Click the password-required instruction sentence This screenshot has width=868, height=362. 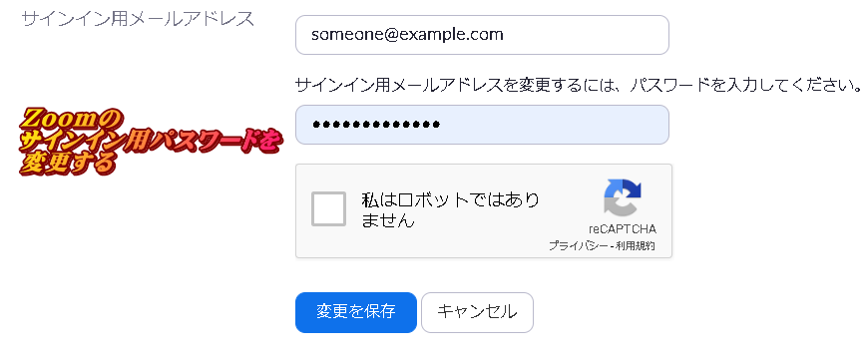[x=579, y=85]
